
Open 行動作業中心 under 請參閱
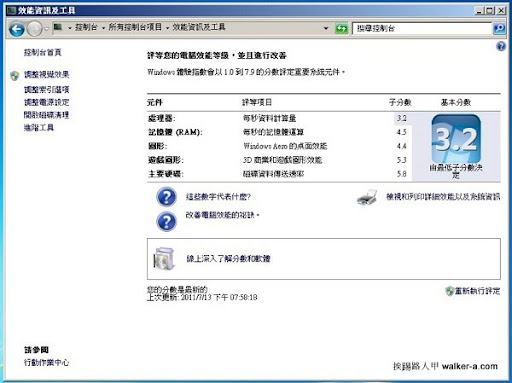coord(46,362)
